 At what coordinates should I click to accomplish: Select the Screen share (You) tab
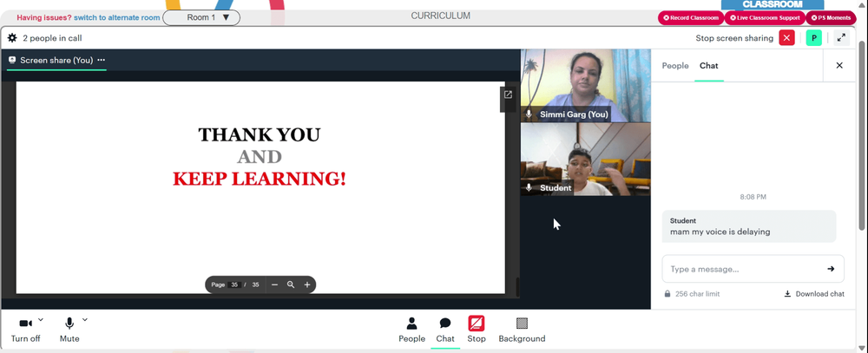pos(56,60)
